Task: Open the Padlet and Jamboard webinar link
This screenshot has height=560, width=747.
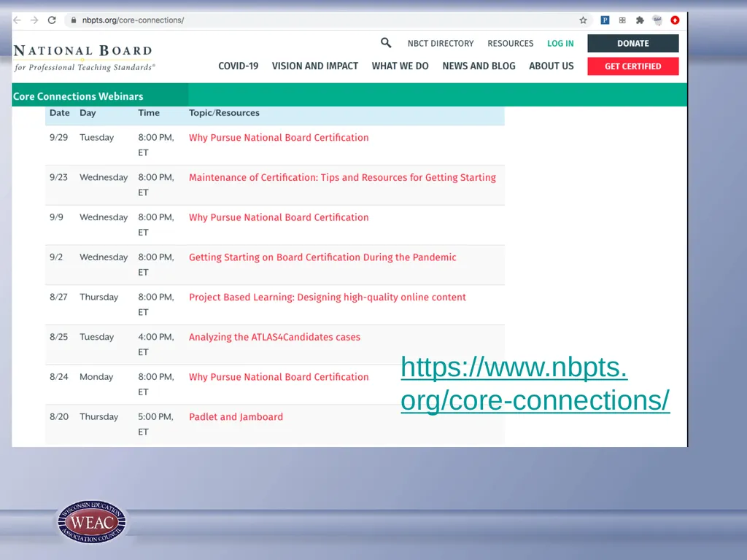Action: click(x=236, y=416)
